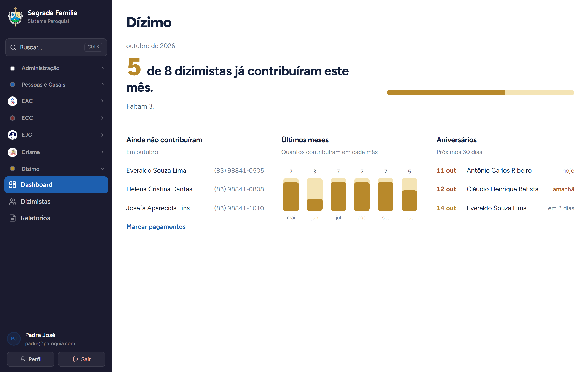Open the Relatórios menu item
The width and height of the screenshot is (588, 372).
pyautogui.click(x=56, y=218)
